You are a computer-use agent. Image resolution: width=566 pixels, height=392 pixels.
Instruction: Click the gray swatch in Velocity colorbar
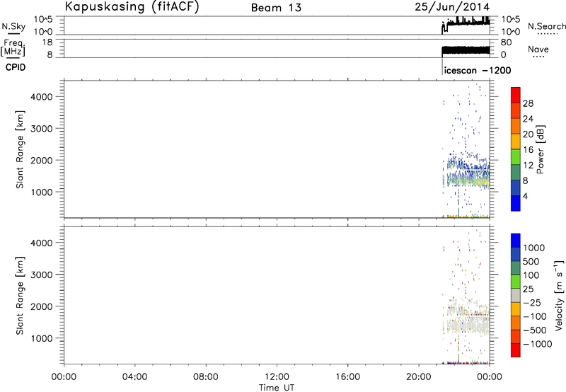pyautogui.click(x=516, y=295)
